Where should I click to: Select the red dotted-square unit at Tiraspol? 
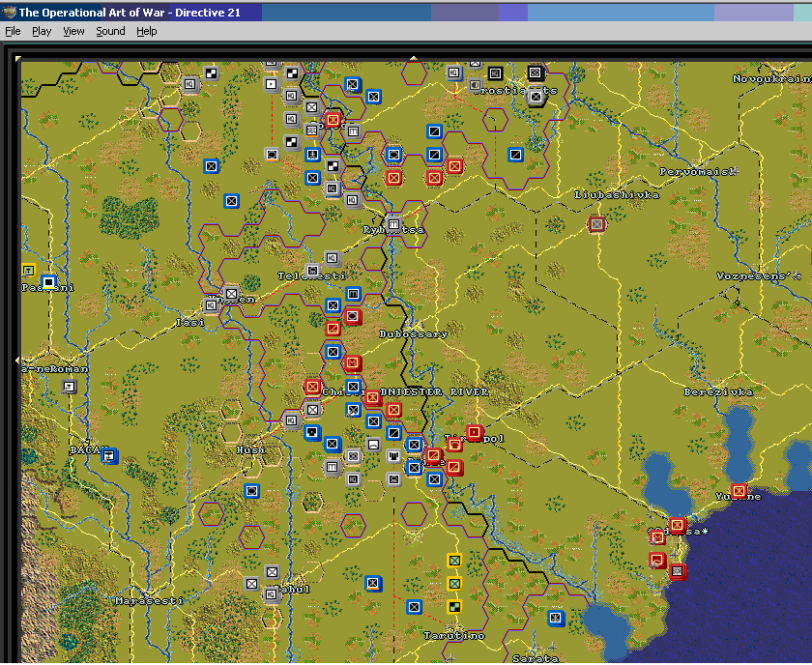475,432
